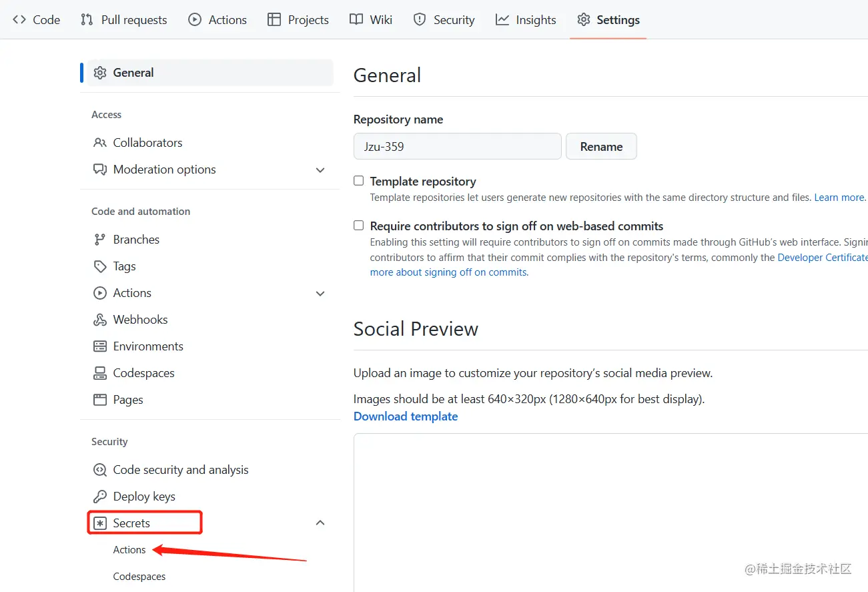Viewport: 868px width, 592px height.
Task: Select Actions under Secrets
Action: pos(129,550)
